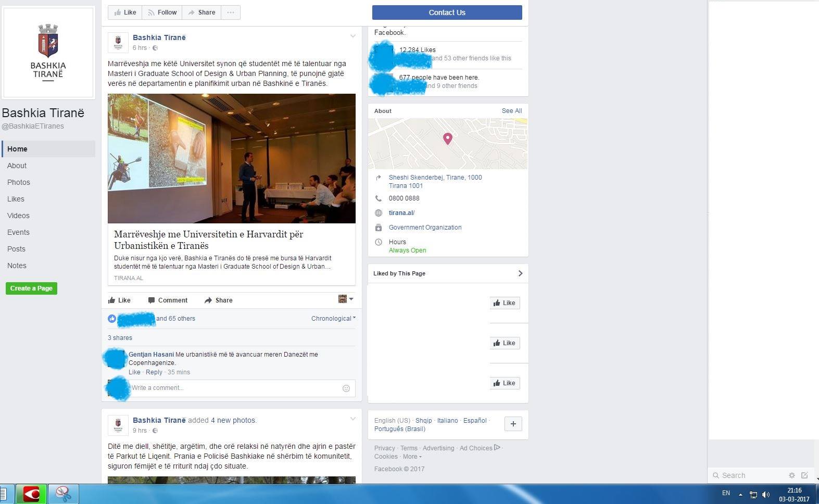Viewport: 819px width, 504px height.
Task: Open the three-dots more options button
Action: click(x=230, y=12)
